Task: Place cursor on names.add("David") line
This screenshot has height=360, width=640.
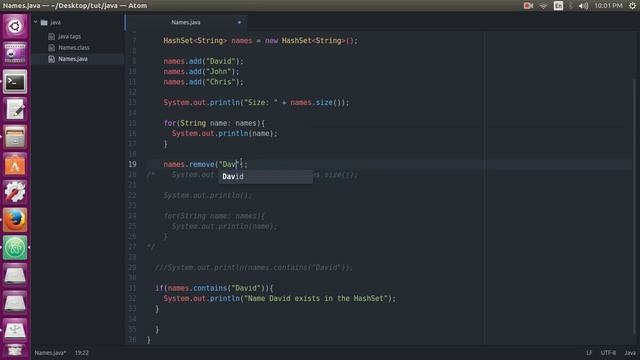Action: click(x=203, y=61)
